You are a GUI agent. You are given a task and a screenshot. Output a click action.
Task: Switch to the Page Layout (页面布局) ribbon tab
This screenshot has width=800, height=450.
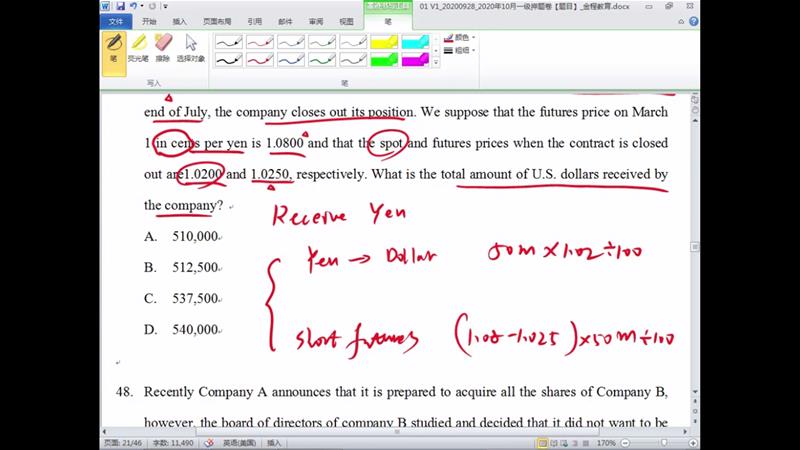pyautogui.click(x=215, y=20)
